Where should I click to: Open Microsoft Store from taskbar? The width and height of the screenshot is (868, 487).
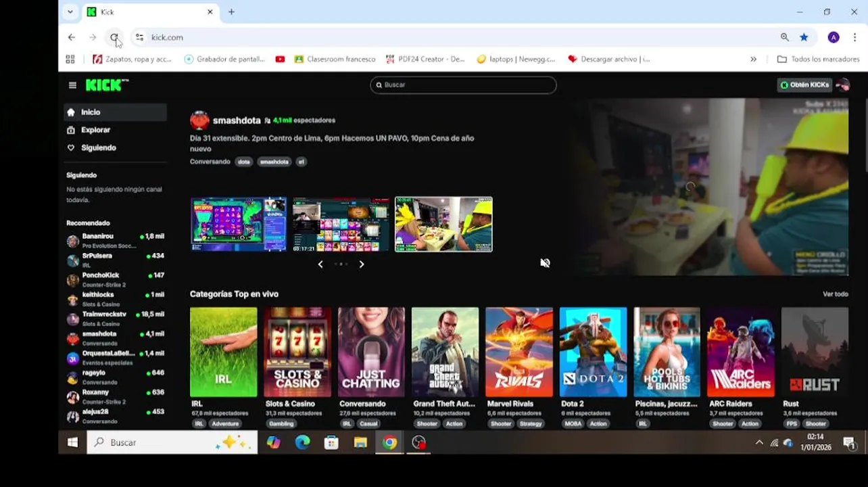click(331, 442)
